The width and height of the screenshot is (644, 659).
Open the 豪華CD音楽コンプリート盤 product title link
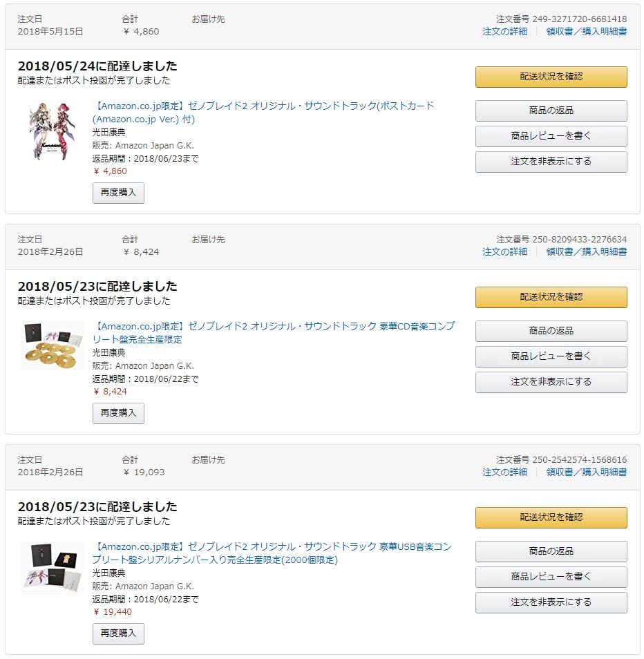[x=274, y=332]
